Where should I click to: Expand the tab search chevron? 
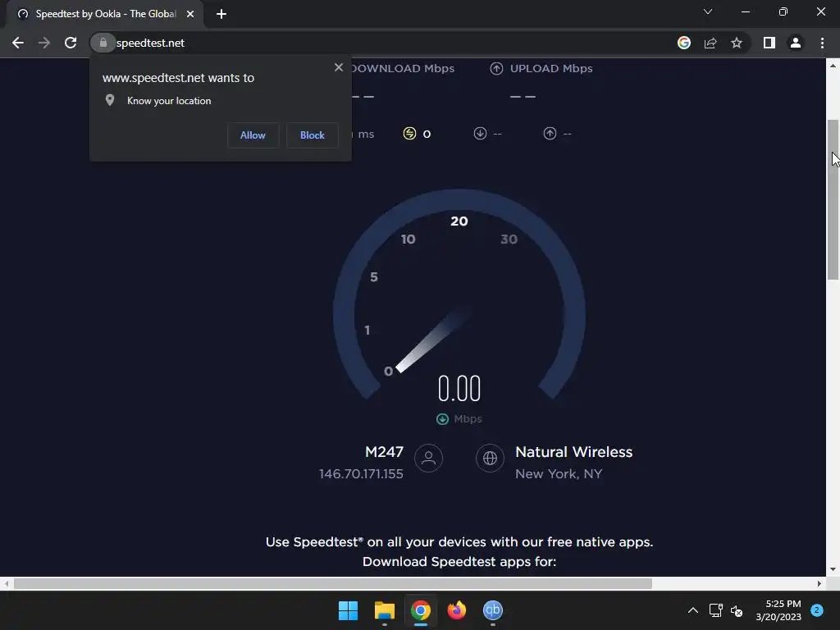(708, 11)
